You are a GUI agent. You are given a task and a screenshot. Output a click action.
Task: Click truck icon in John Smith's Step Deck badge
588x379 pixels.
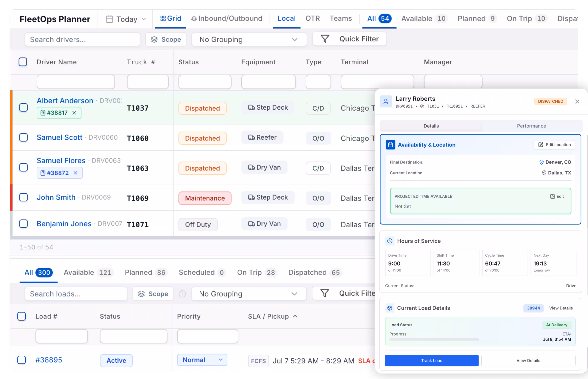251,197
